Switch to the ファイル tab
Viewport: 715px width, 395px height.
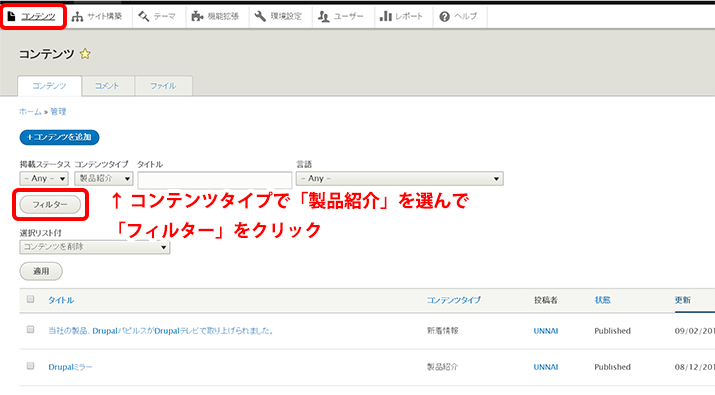coord(163,86)
